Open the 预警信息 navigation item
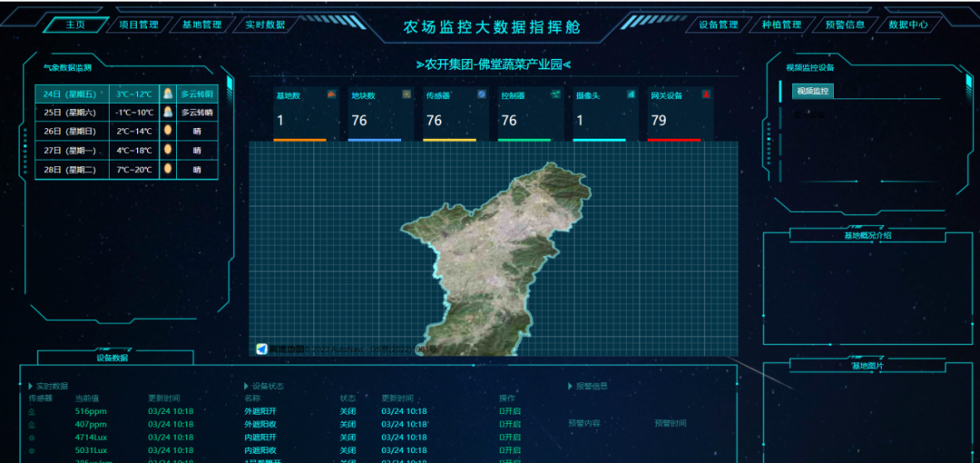The width and height of the screenshot is (980, 463). coord(845,25)
